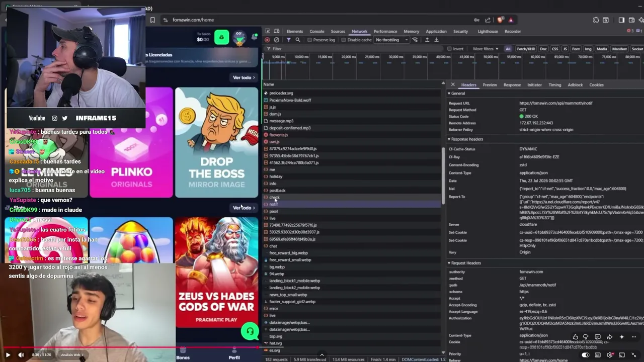Viewport: 644px width, 362px height.
Task: Open network conditions wifi icon
Action: tap(415, 40)
